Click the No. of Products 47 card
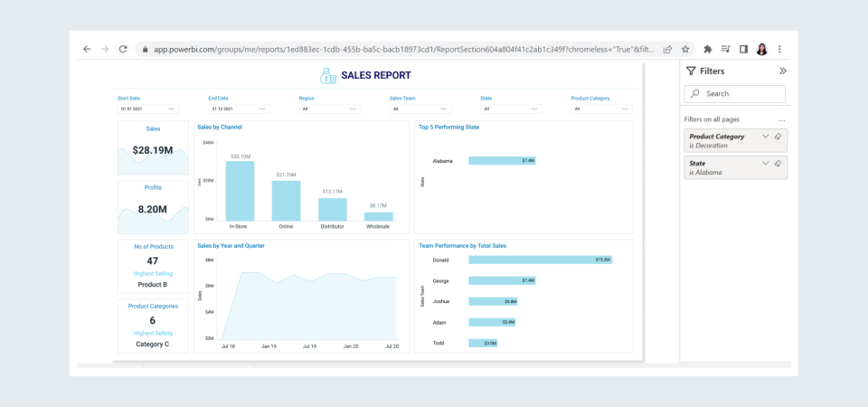 tap(153, 266)
